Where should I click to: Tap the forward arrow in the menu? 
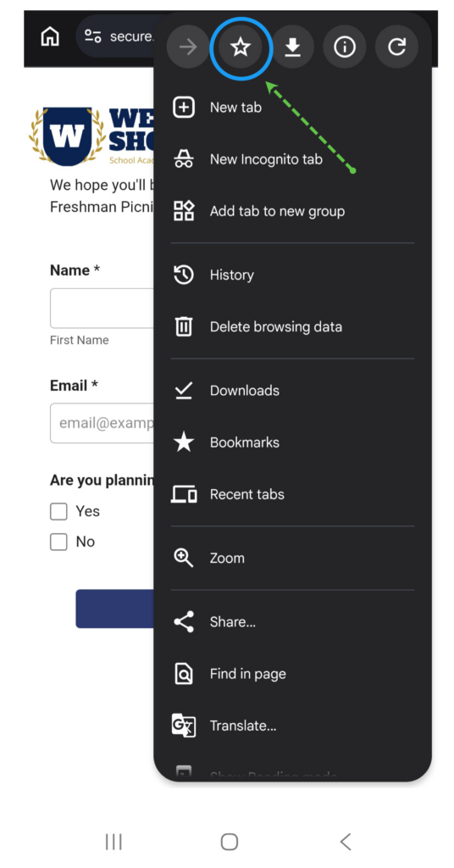188,47
